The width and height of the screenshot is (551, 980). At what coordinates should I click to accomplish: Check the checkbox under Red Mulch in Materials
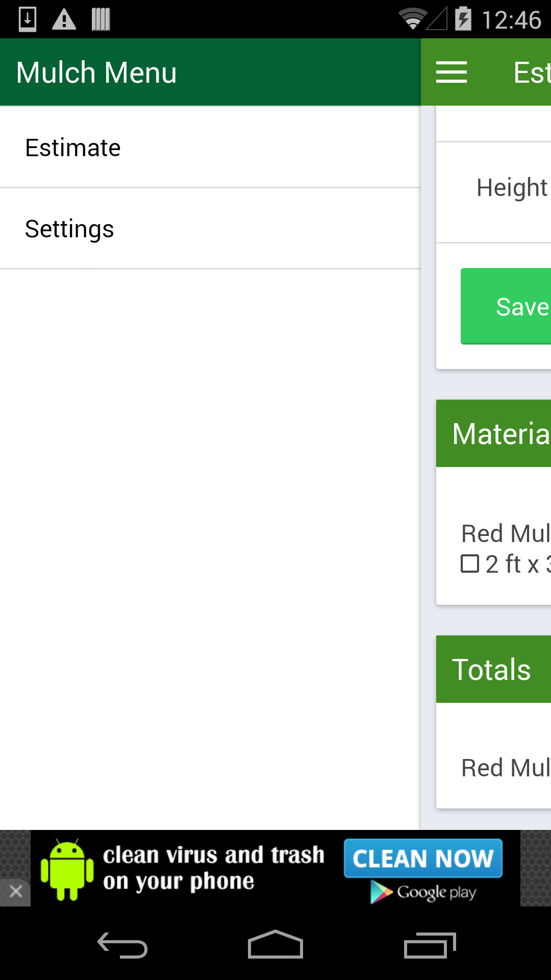click(469, 563)
